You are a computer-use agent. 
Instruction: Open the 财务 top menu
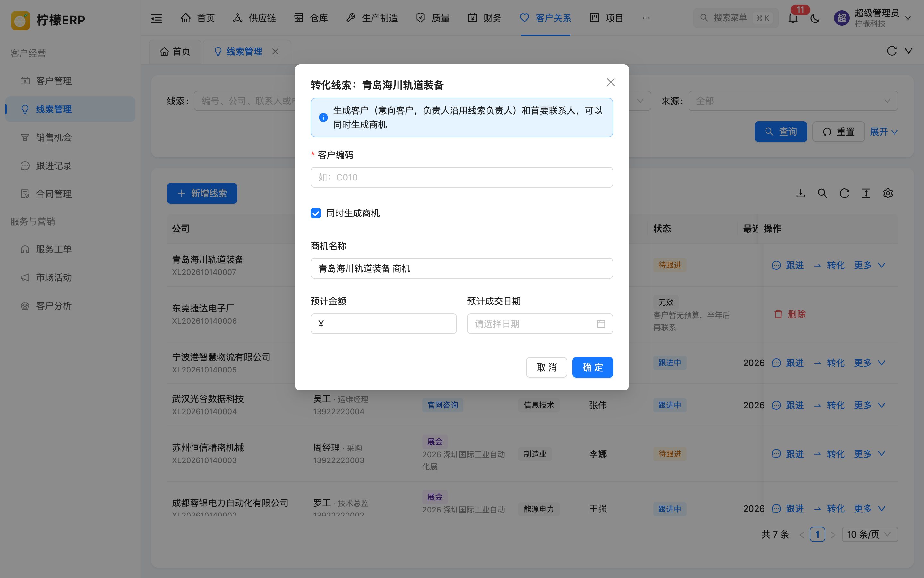click(484, 18)
